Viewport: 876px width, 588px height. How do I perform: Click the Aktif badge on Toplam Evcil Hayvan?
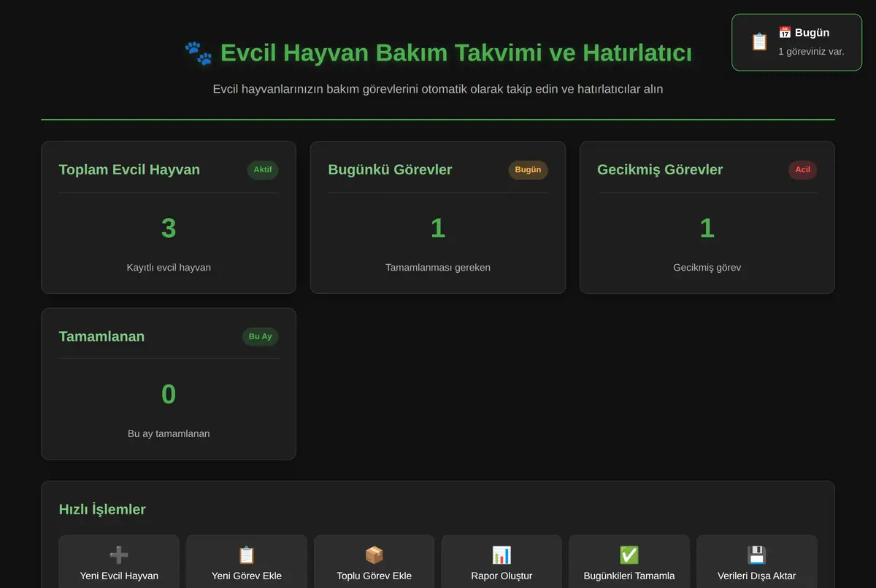click(x=263, y=170)
